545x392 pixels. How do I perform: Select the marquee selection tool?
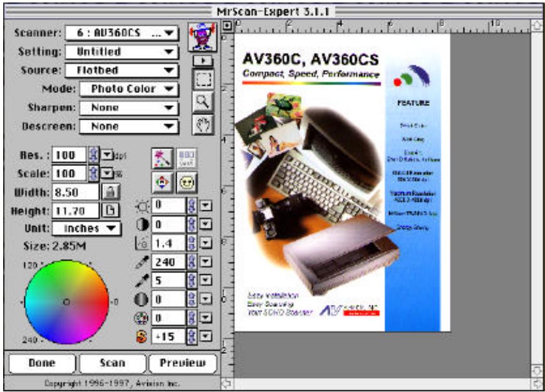pyautogui.click(x=204, y=80)
